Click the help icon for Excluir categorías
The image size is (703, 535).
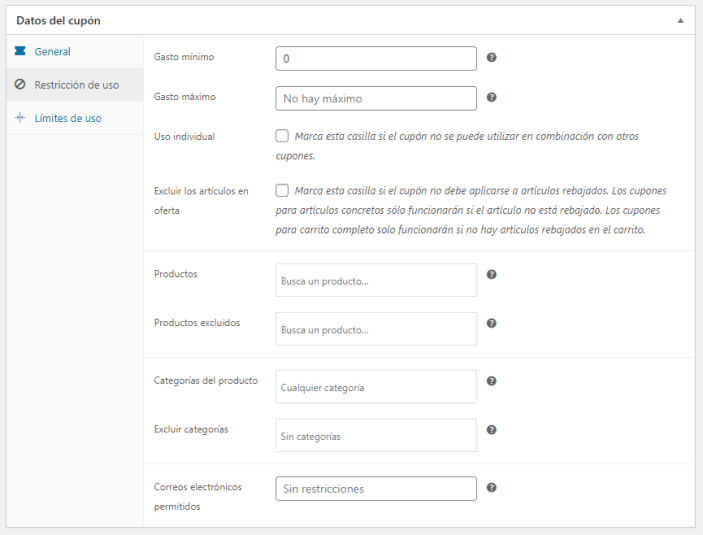click(x=491, y=430)
